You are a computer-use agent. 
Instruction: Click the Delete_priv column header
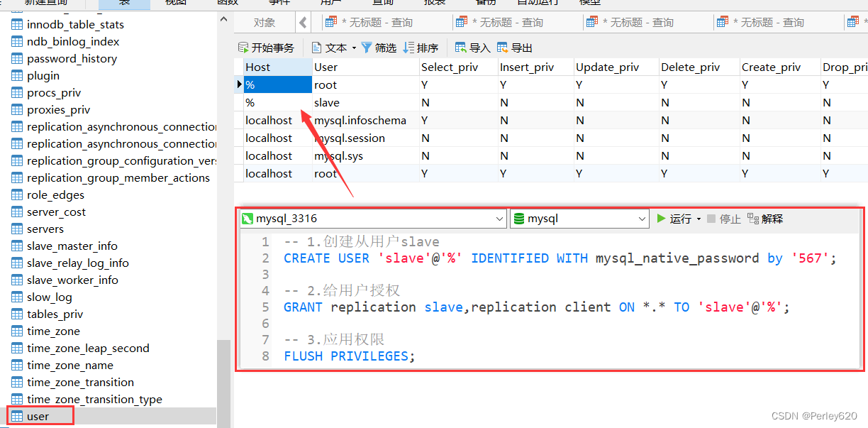click(x=699, y=67)
